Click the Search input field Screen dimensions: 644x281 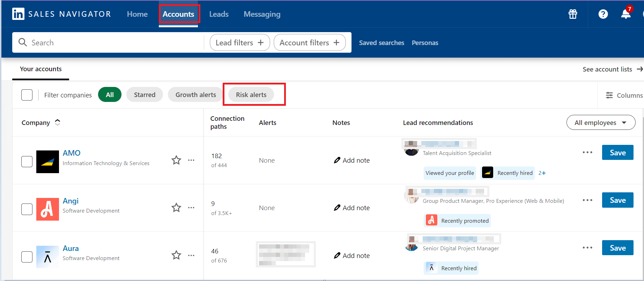point(108,43)
